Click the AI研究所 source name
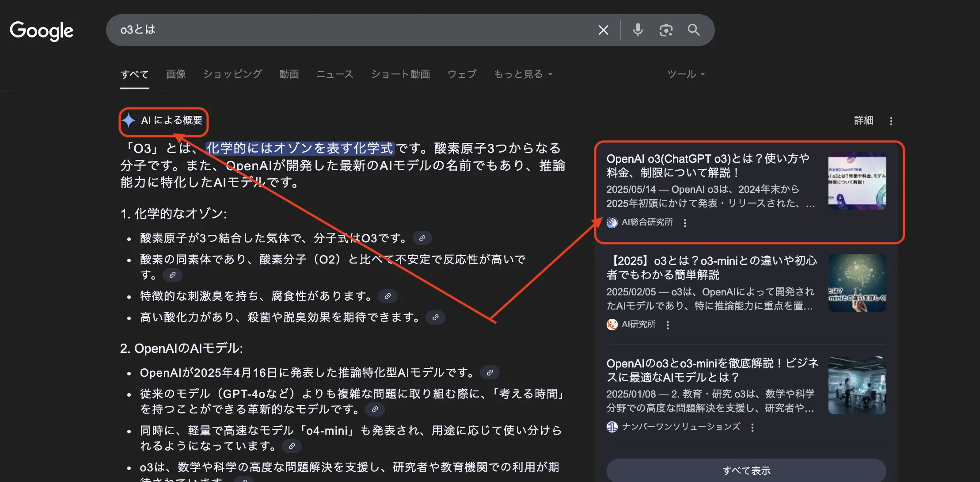This screenshot has height=482, width=980. tap(638, 325)
